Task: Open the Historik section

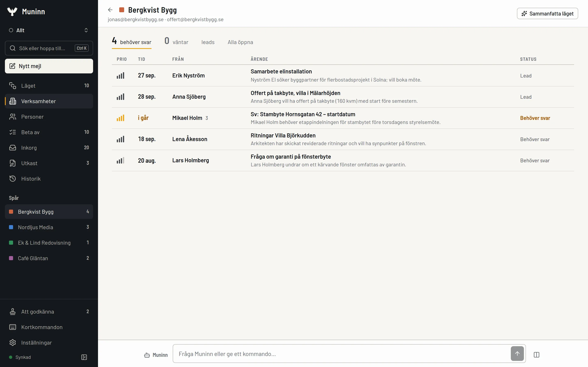Action: pyautogui.click(x=49, y=179)
